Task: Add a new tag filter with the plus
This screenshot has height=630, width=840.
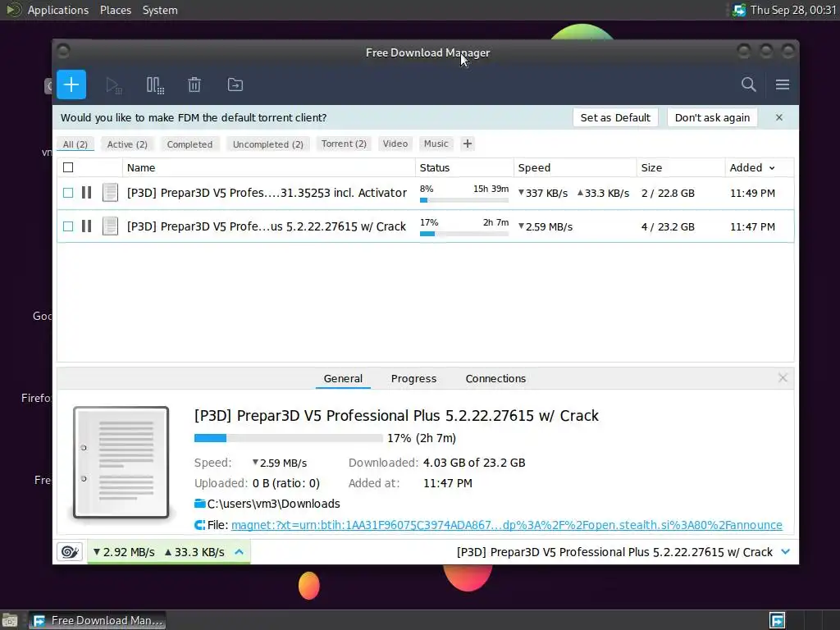Action: (x=467, y=144)
